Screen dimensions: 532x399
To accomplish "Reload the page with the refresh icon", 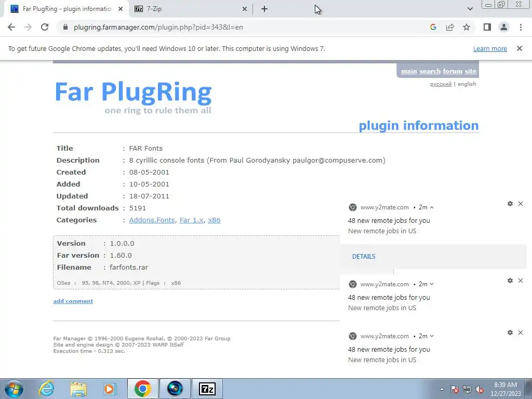I will [45, 27].
